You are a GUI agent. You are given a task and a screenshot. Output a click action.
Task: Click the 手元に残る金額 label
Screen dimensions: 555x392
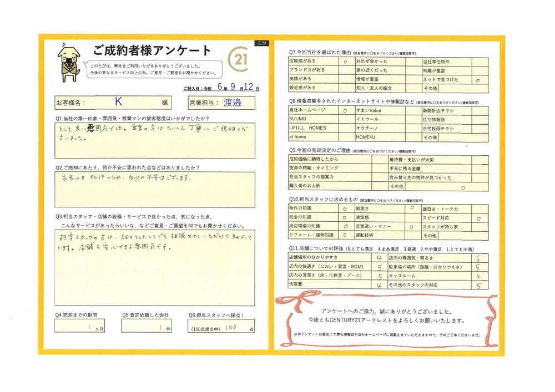click(x=405, y=169)
